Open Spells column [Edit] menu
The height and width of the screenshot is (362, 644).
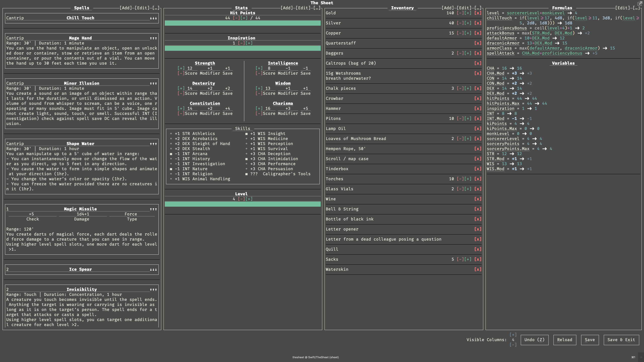point(142,8)
